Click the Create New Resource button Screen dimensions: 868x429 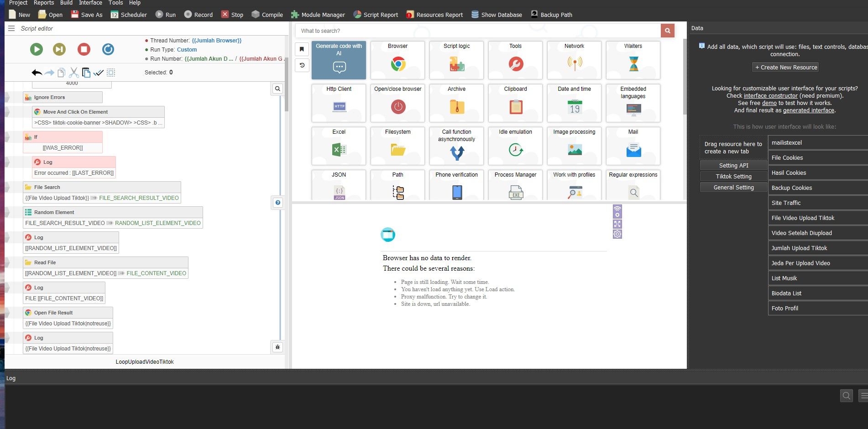785,68
